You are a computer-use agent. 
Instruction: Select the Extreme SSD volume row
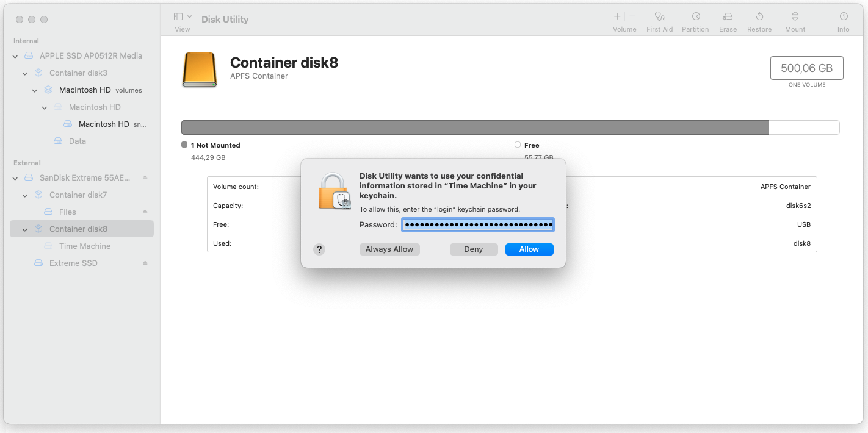coord(82,263)
